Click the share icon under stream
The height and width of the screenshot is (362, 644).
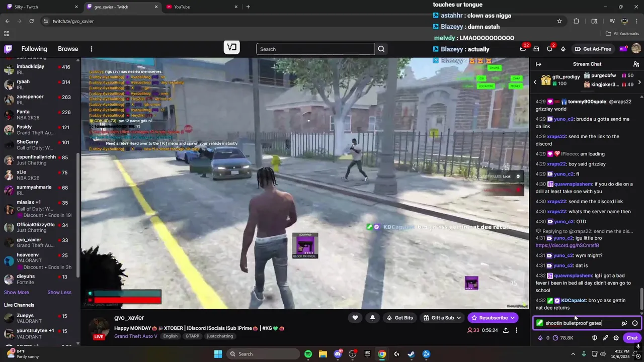coord(506,330)
